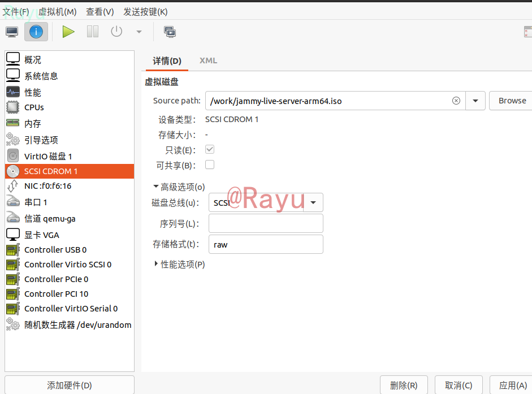Image resolution: width=532 pixels, height=394 pixels.
Task: Switch to the XML tab
Action: point(208,60)
